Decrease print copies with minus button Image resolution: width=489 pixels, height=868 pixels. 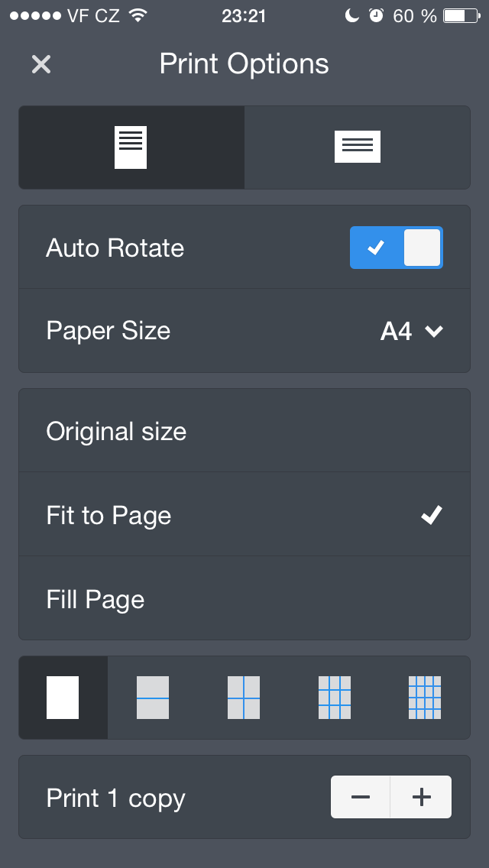pyautogui.click(x=361, y=798)
